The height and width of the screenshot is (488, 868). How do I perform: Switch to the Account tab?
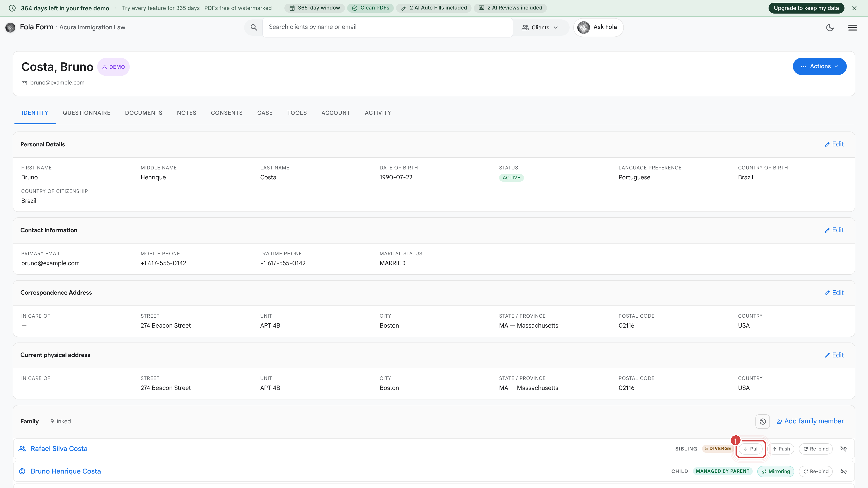pos(336,113)
